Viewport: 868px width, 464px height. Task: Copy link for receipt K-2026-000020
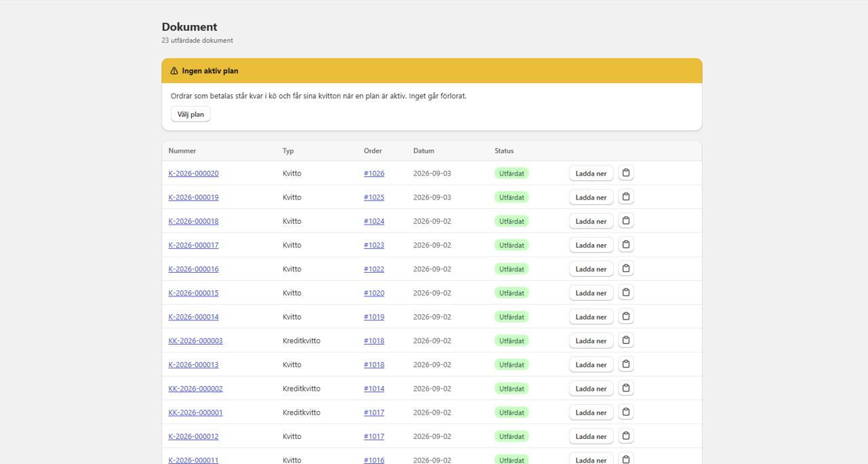626,173
